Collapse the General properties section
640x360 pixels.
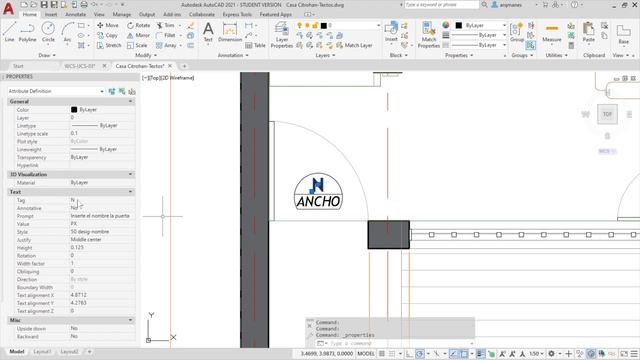click(x=131, y=101)
